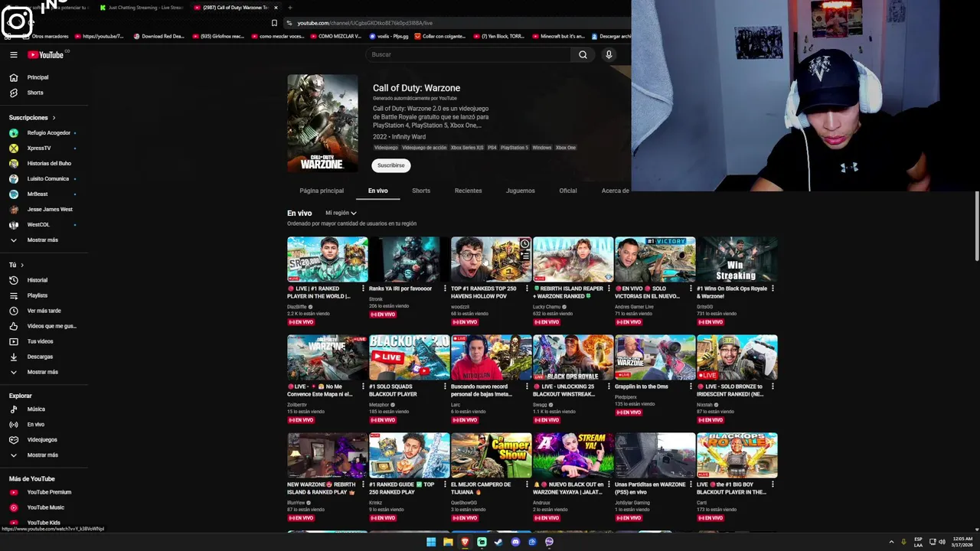The width and height of the screenshot is (980, 551).
Task: Expand the Tú section heading
Action: [x=16, y=265]
